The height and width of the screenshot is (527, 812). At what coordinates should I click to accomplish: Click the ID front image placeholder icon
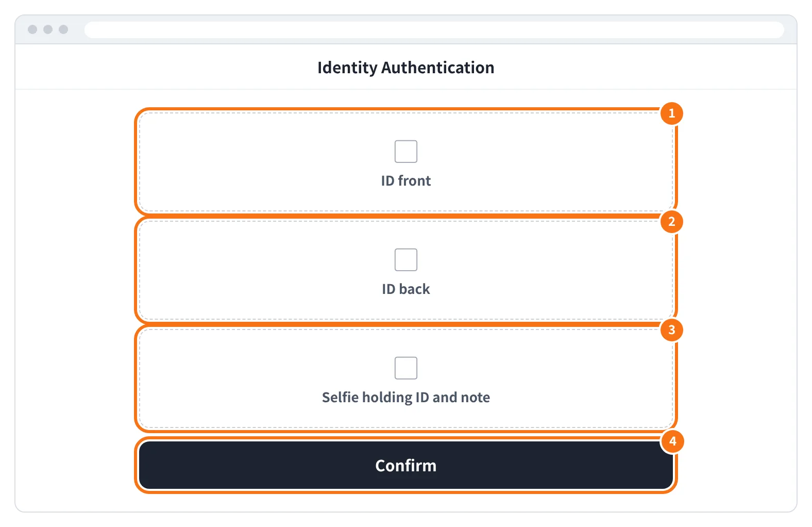tap(406, 152)
